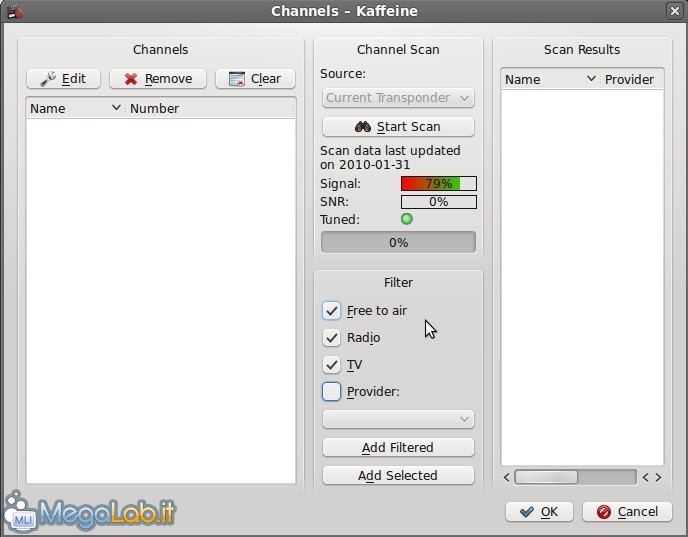Enable the Provider filter checkbox
688x537 pixels.
(x=331, y=392)
